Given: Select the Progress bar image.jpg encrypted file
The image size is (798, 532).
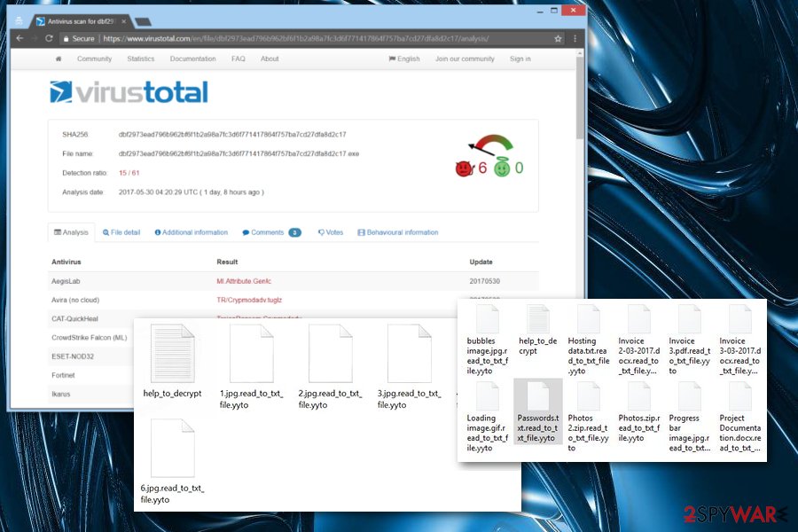Looking at the screenshot, I should (x=690, y=417).
